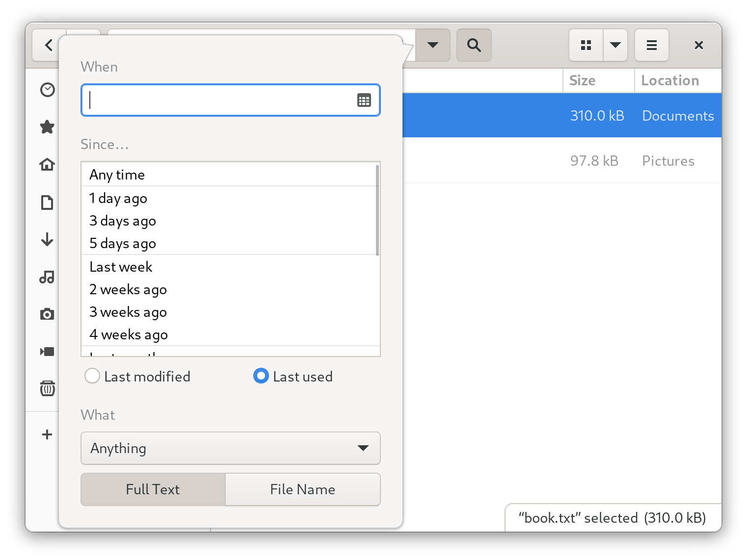Open the Anything file type dropdown
The width and height of the screenshot is (747, 560).
[231, 448]
